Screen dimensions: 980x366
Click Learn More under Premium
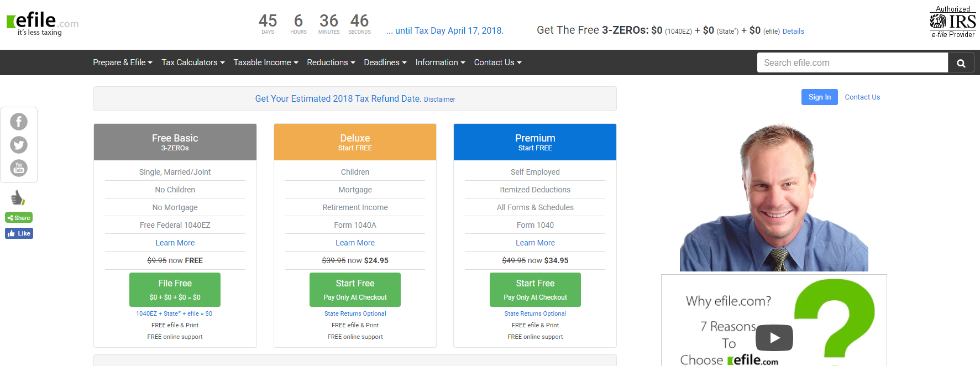[x=535, y=243]
